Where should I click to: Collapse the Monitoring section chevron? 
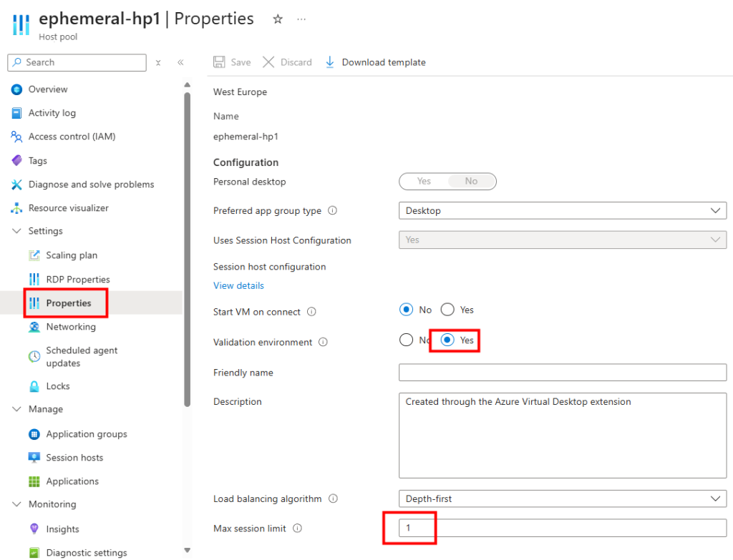(x=17, y=504)
